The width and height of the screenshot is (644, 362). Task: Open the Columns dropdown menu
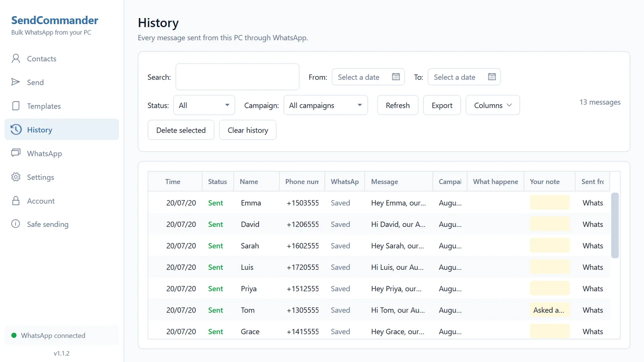493,105
